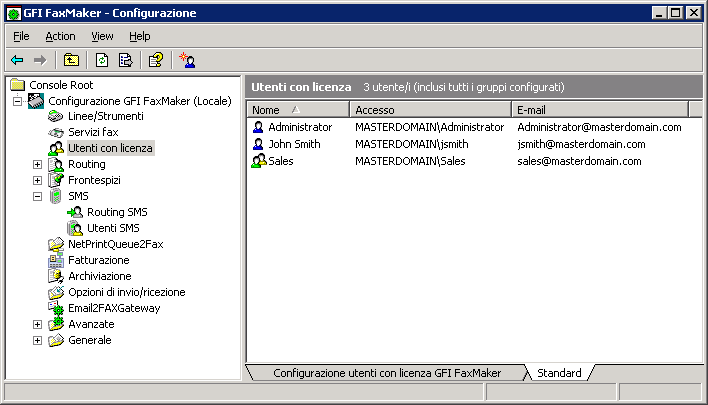This screenshot has height=405, width=708.
Task: Click the John Smith user icon
Action: point(258,144)
